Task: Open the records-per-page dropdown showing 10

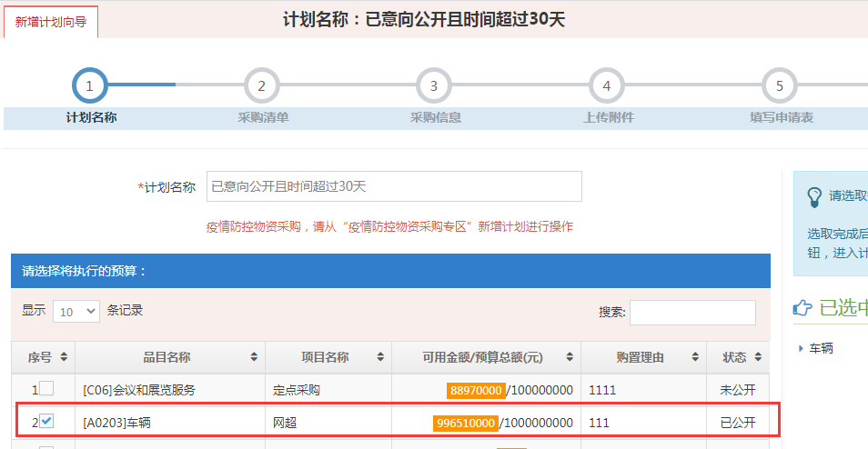Action: [x=76, y=311]
